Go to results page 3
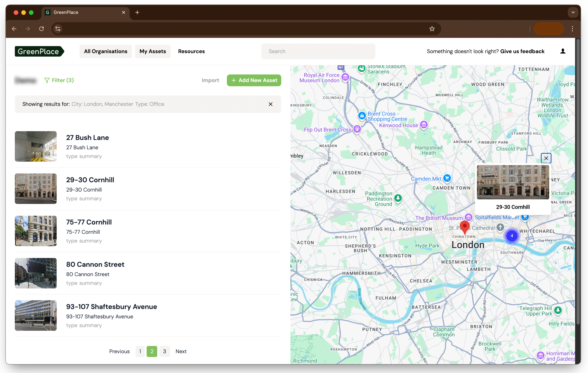 (x=164, y=351)
